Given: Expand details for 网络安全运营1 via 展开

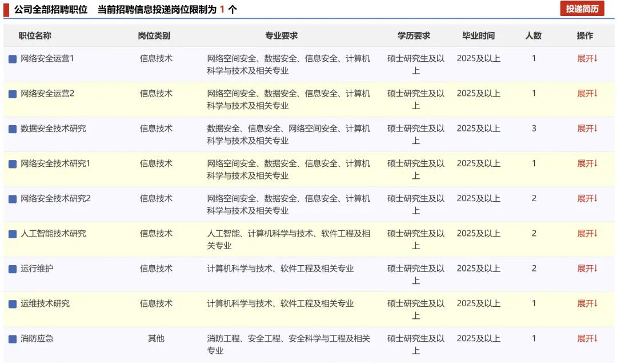Looking at the screenshot, I should coord(587,58).
